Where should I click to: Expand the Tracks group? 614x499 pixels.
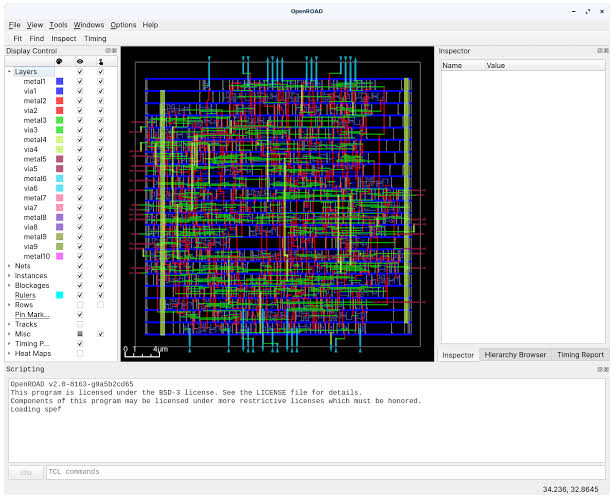pyautogui.click(x=9, y=324)
